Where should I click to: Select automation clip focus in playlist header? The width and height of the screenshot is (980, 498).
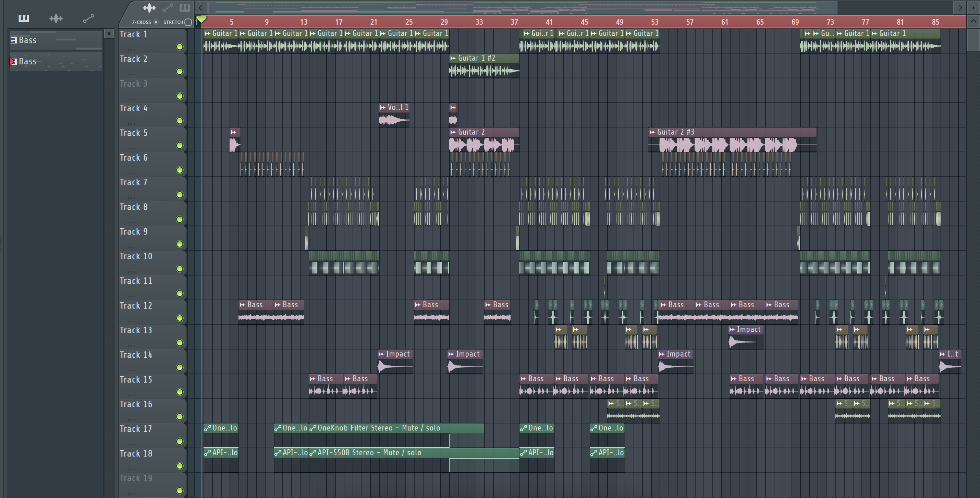168,8
